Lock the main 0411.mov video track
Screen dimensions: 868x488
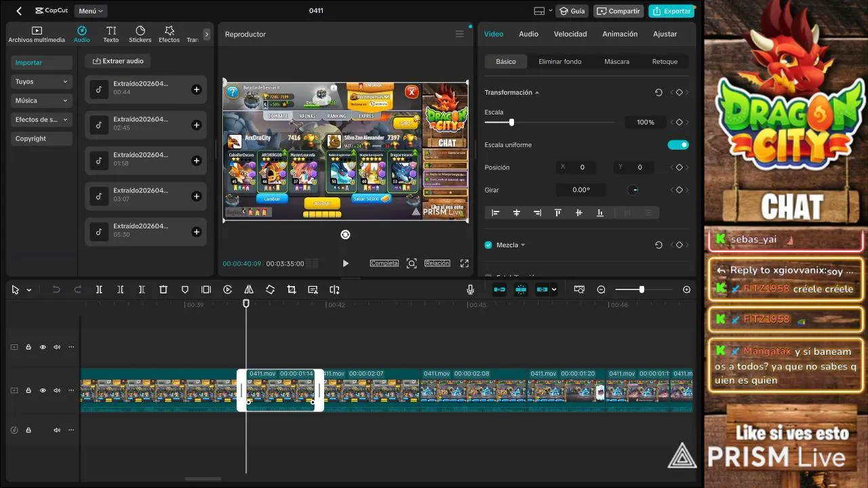(x=28, y=390)
